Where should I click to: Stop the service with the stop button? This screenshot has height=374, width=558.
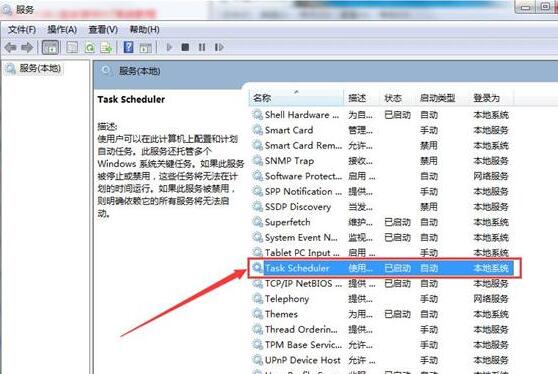pyautogui.click(x=185, y=47)
